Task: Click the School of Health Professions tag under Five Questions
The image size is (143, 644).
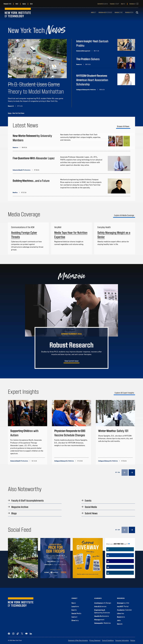Action: pyautogui.click(x=21, y=170)
